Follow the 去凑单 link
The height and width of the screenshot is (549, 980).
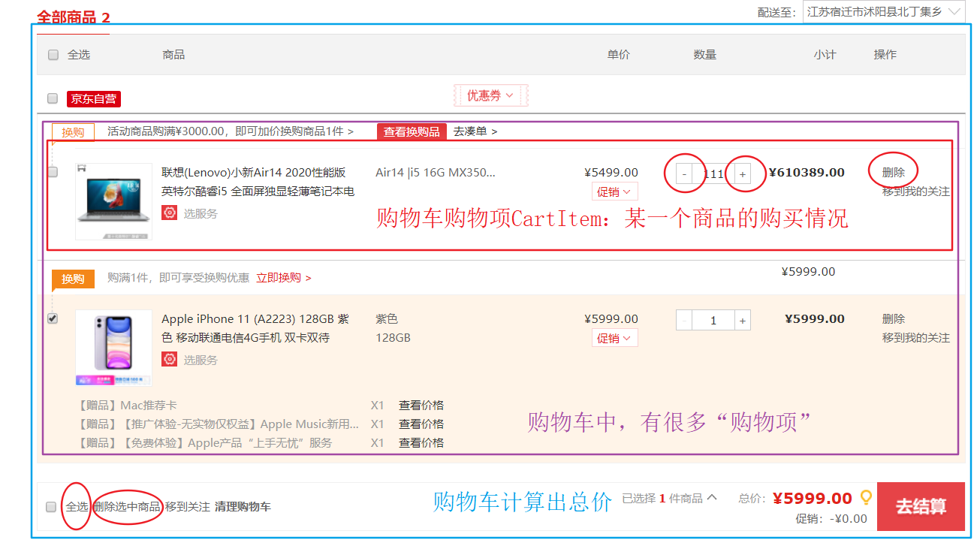475,131
